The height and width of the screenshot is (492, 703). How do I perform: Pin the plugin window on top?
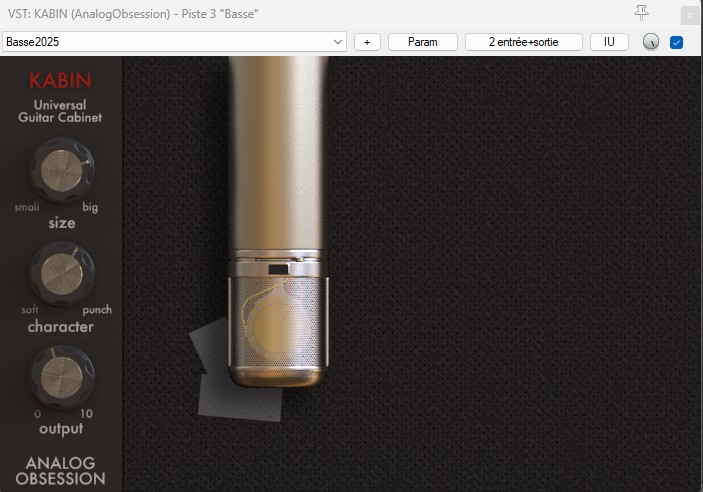(x=642, y=13)
